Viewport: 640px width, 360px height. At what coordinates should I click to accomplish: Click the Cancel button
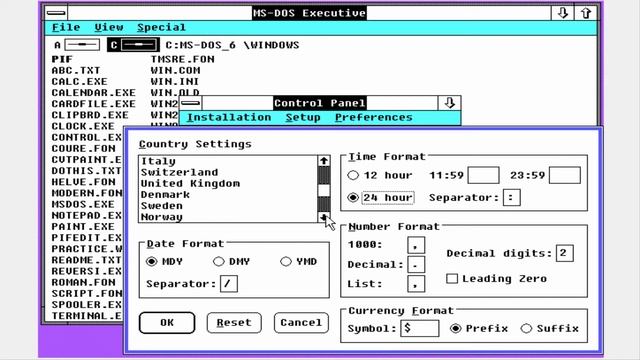301,323
